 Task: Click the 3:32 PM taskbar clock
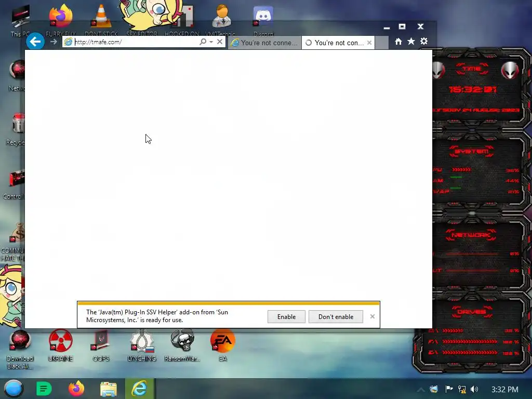click(504, 390)
